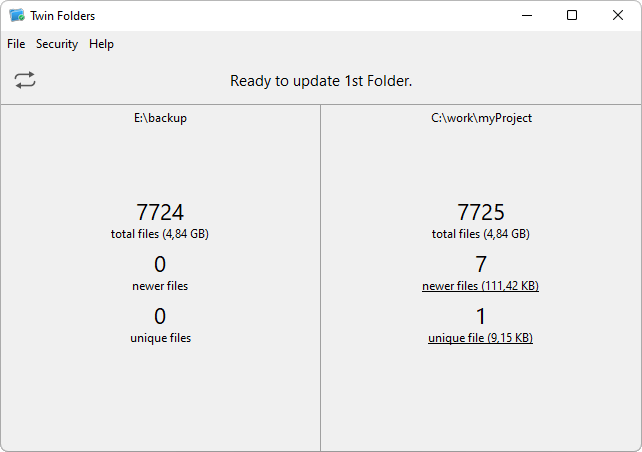Open the Security menu
Image resolution: width=642 pixels, height=452 pixels.
click(57, 44)
